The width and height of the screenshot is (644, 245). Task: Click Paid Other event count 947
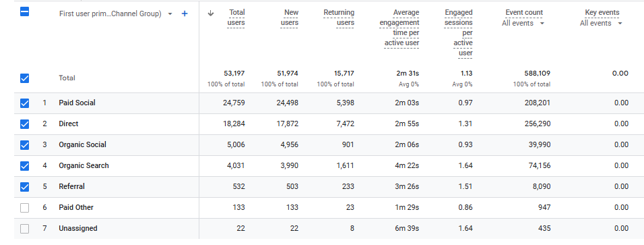pos(544,207)
